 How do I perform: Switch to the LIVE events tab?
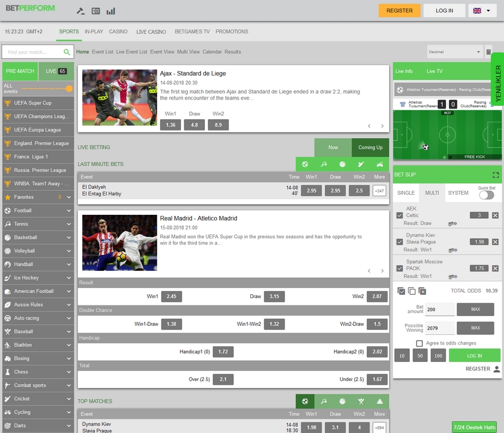(56, 71)
